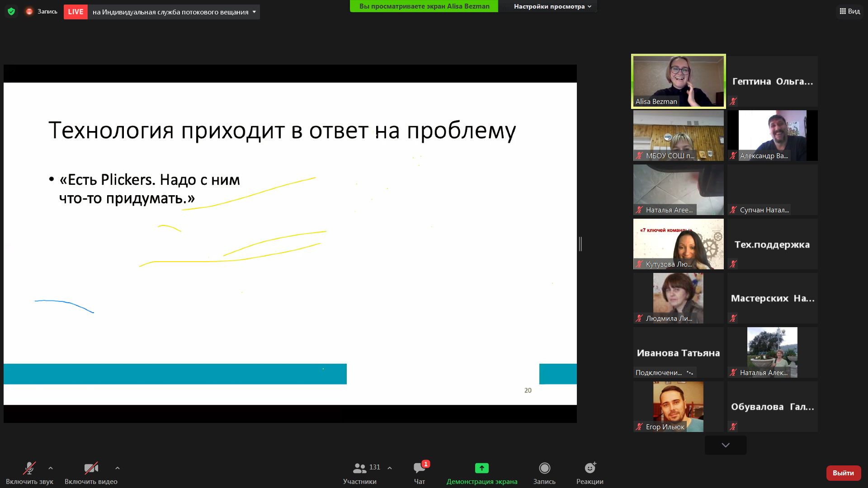This screenshot has height=488, width=868.
Task: Click the Демонстрация экрана share button
Action: (482, 473)
